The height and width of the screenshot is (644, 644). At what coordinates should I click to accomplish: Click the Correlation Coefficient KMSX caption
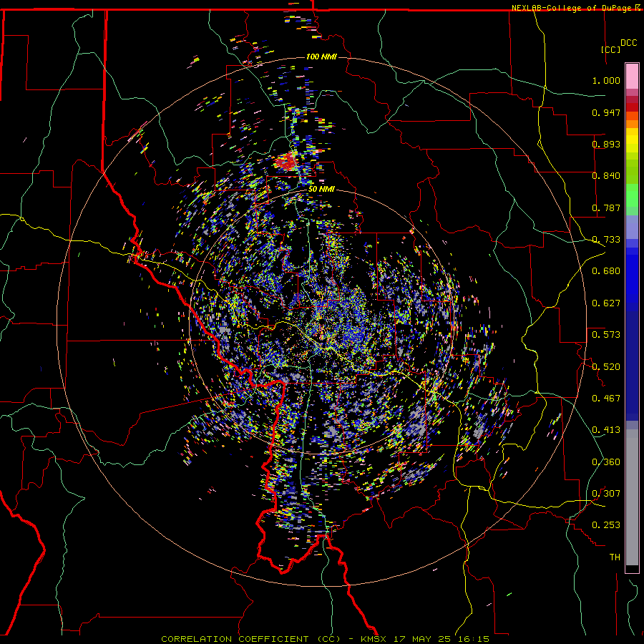pyautogui.click(x=325, y=639)
